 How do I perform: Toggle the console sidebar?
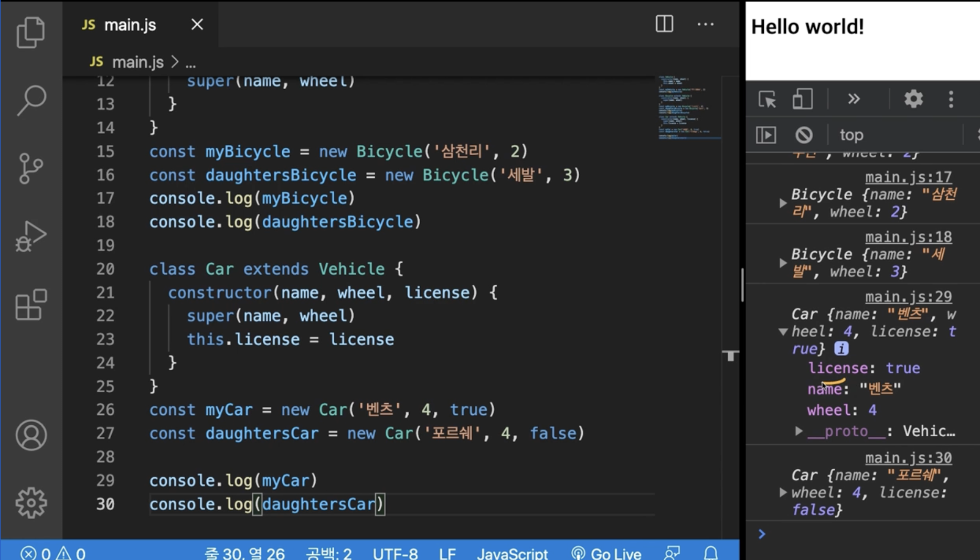(x=766, y=135)
